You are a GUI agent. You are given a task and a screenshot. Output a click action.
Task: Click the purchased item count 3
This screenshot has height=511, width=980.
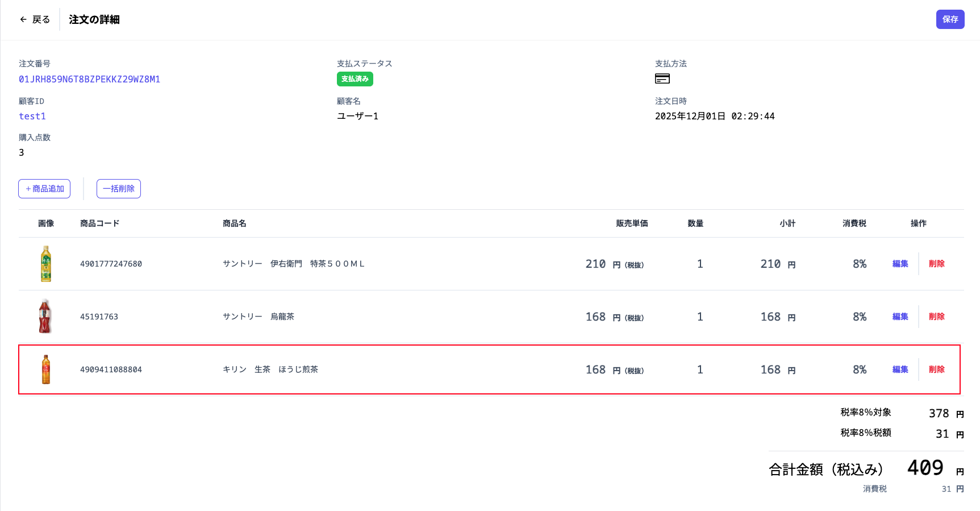(x=22, y=152)
